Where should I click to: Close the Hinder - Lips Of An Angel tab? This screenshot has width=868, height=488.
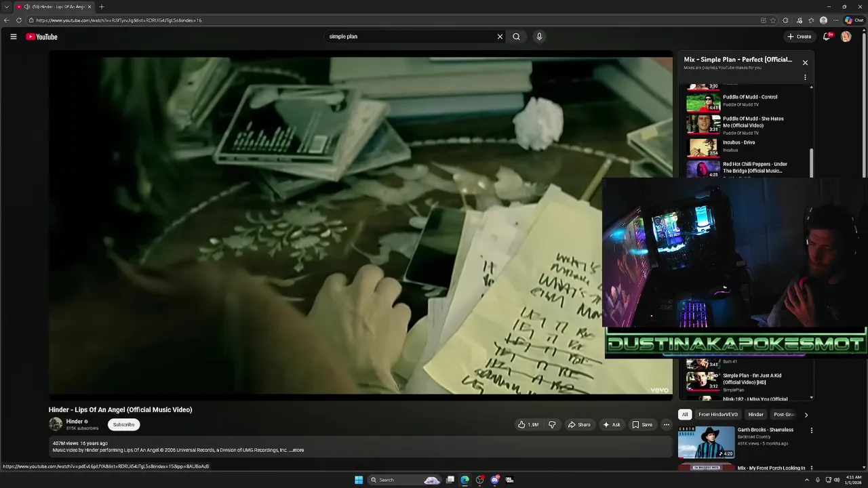pos(90,7)
